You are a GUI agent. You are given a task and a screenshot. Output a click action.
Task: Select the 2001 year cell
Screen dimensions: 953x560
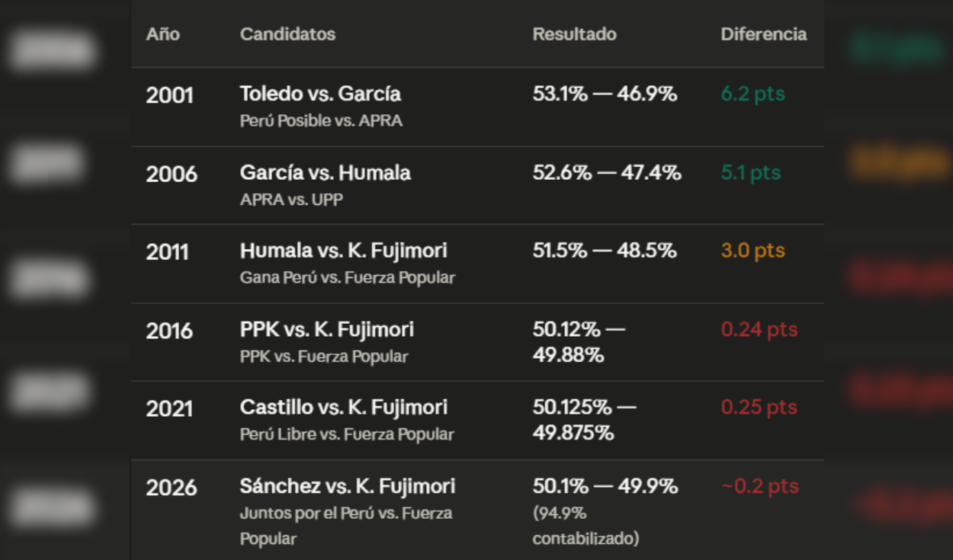pos(169,95)
